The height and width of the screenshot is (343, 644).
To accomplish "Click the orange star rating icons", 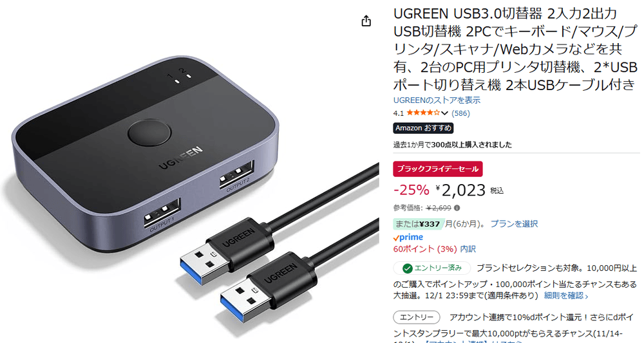I will (424, 113).
